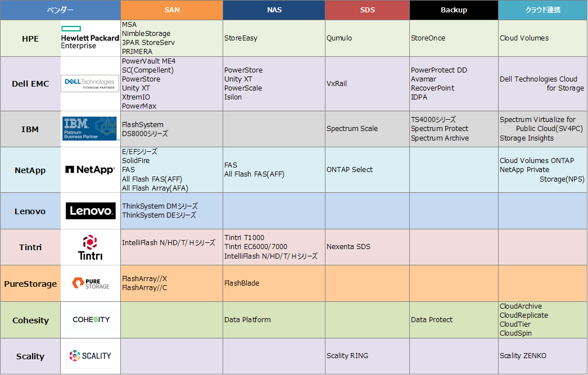Select the "FlashBlade" NAS entry
588x375 pixels.
click(x=242, y=283)
